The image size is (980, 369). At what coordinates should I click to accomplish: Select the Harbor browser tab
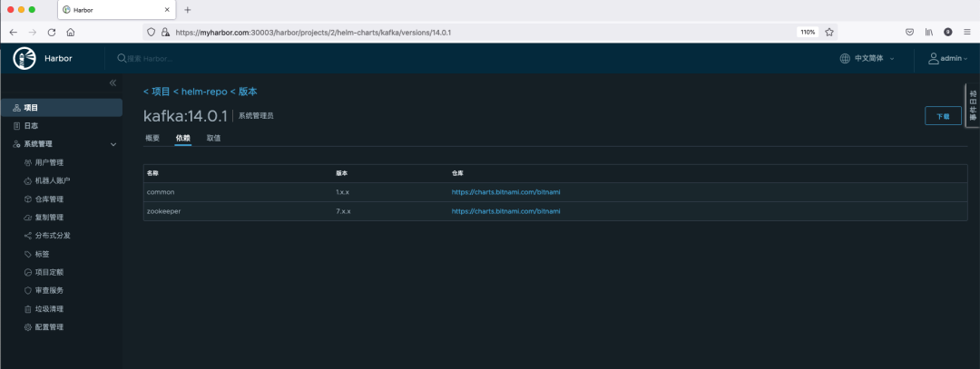click(117, 10)
